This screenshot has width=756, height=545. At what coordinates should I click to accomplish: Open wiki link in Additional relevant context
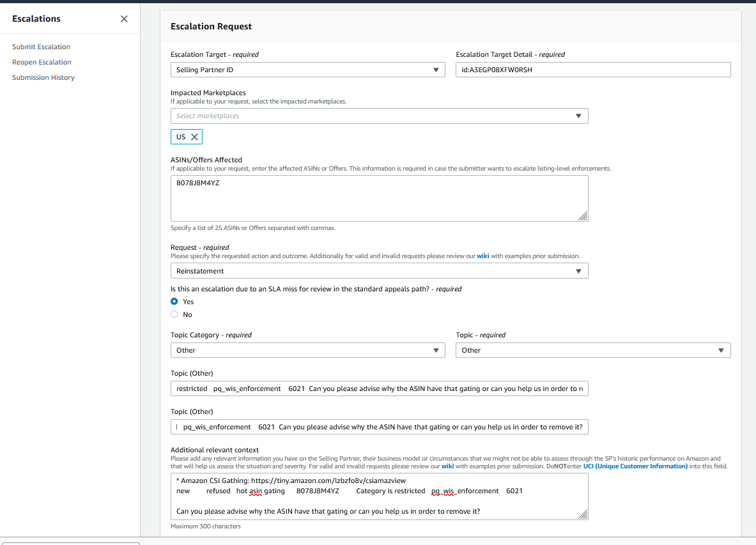coord(447,466)
